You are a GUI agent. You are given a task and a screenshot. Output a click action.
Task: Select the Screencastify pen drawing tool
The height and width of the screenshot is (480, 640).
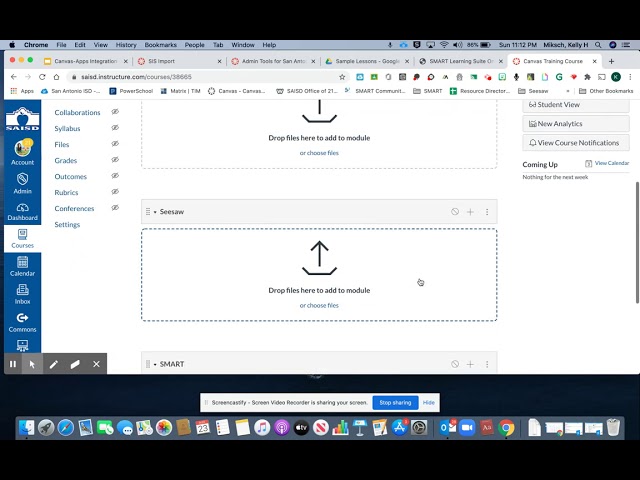53,364
